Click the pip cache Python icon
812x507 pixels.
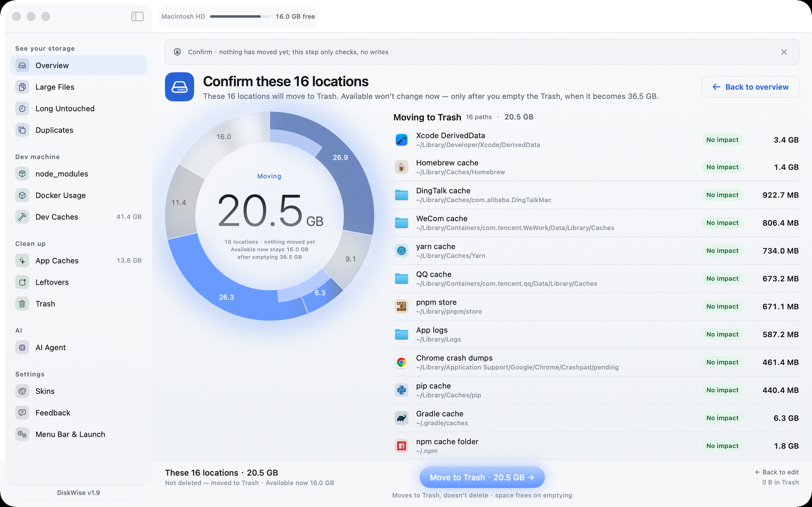point(402,390)
